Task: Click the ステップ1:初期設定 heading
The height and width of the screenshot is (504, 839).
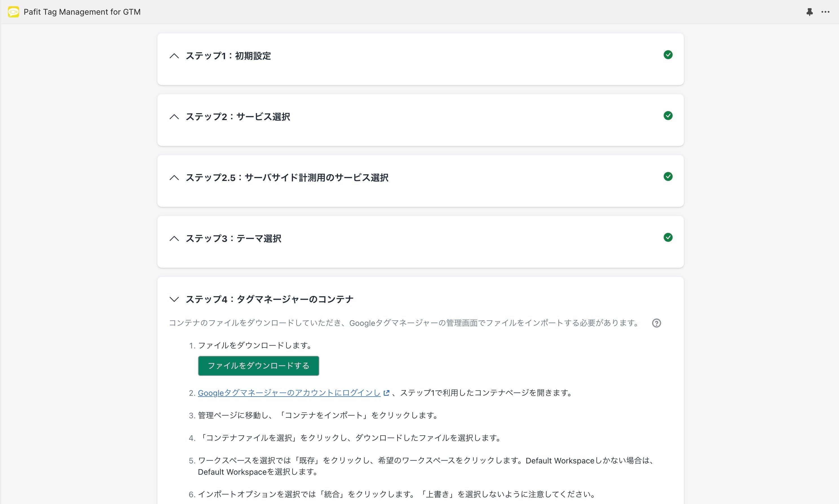Action: point(228,56)
